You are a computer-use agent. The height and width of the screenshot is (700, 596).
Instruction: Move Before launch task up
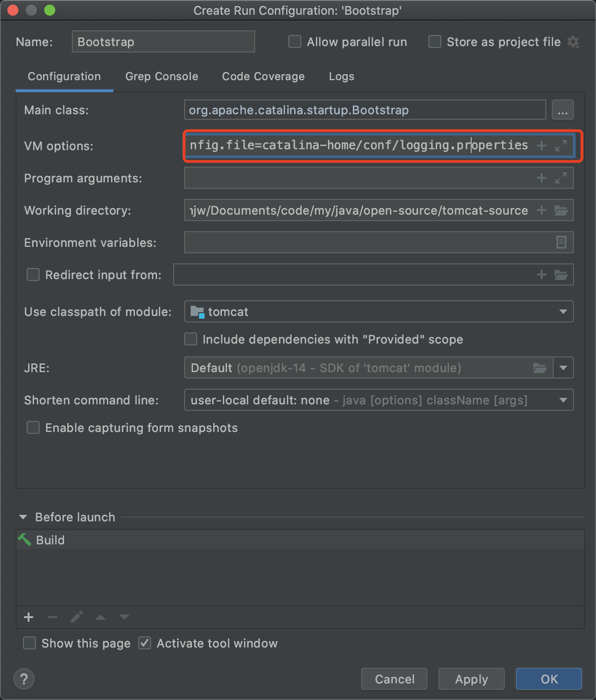tap(100, 617)
